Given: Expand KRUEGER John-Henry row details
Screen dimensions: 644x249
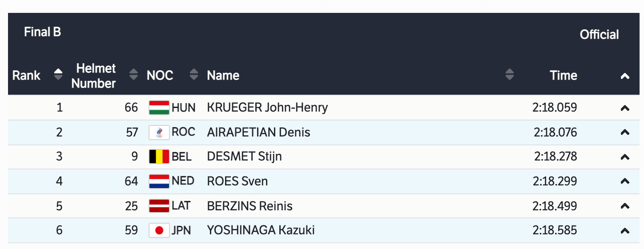Looking at the screenshot, I should coord(625,108).
